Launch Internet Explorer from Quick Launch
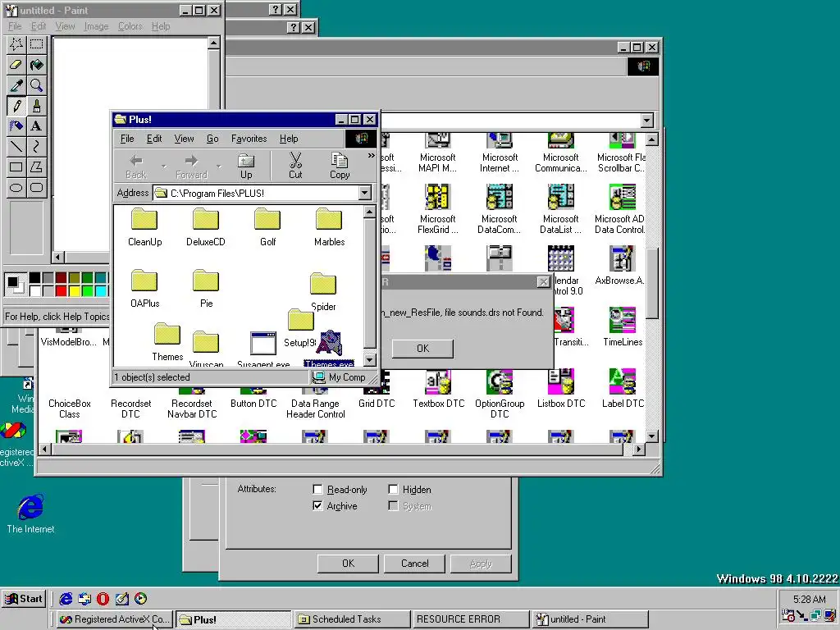Viewport: 840px width, 630px height. pyautogui.click(x=66, y=599)
